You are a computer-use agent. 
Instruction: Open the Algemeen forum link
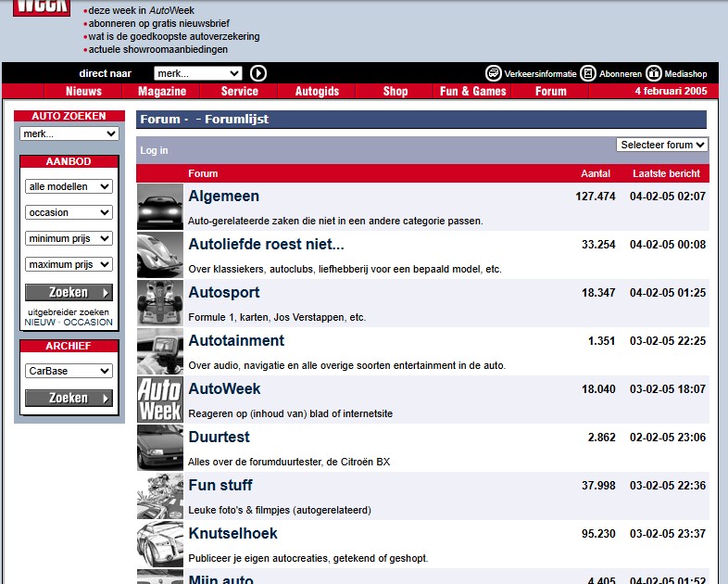click(224, 197)
